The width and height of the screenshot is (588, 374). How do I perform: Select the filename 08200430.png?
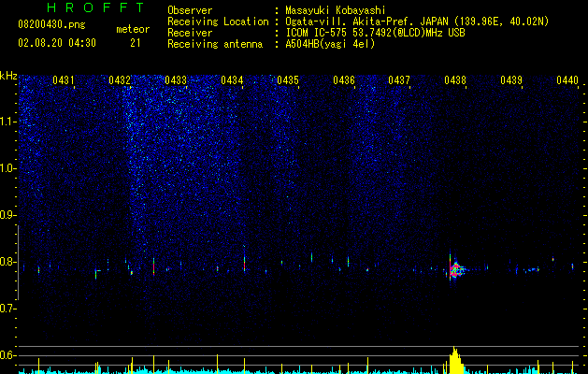tap(51, 25)
